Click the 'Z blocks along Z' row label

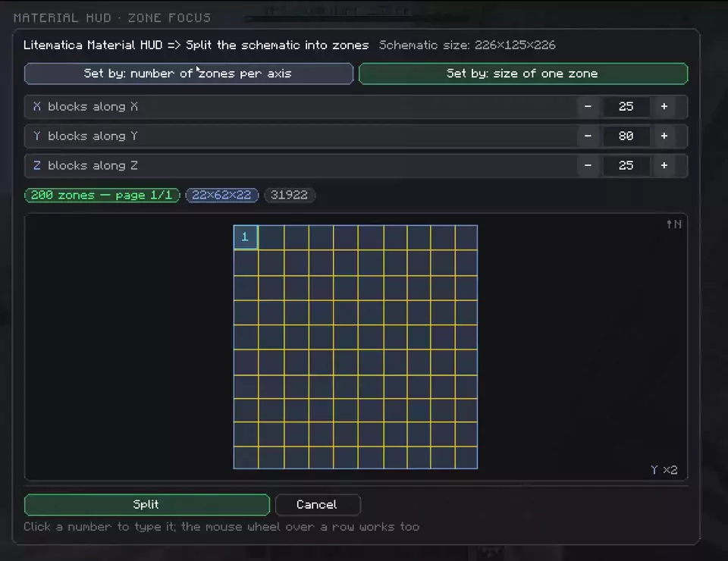[x=86, y=165]
